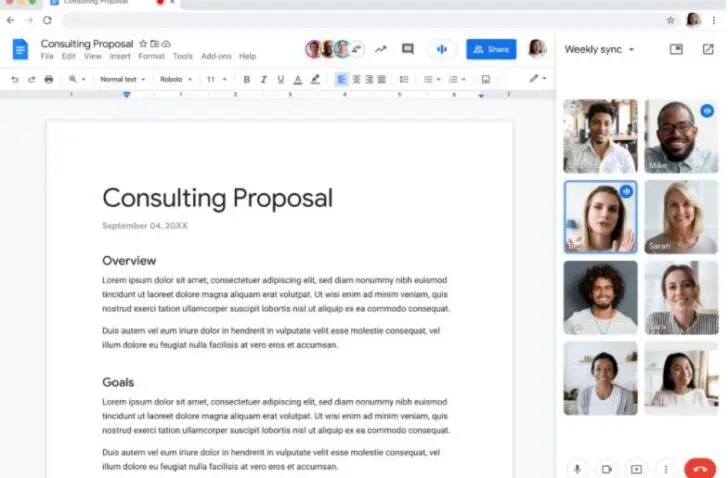Open the File menu

(47, 56)
